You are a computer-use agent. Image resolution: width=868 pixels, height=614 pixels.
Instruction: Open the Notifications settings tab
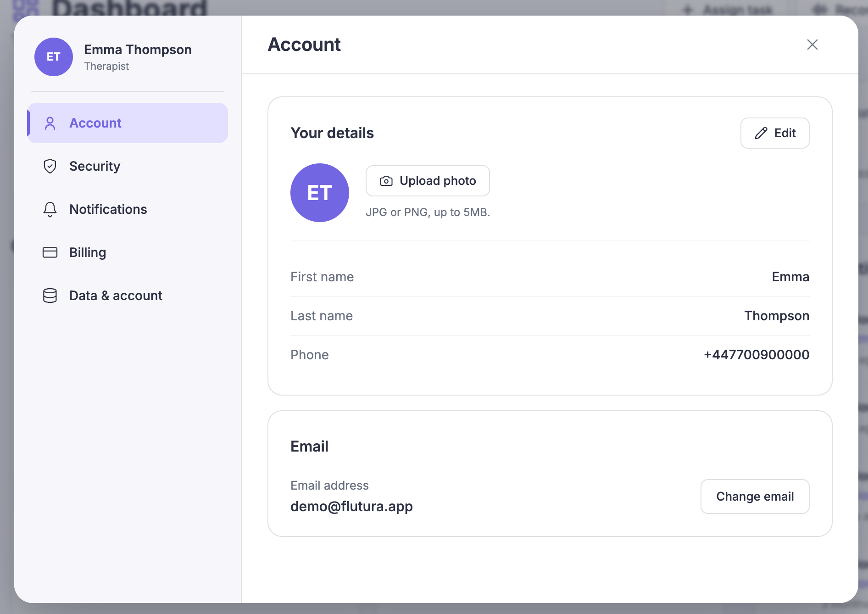click(128, 209)
